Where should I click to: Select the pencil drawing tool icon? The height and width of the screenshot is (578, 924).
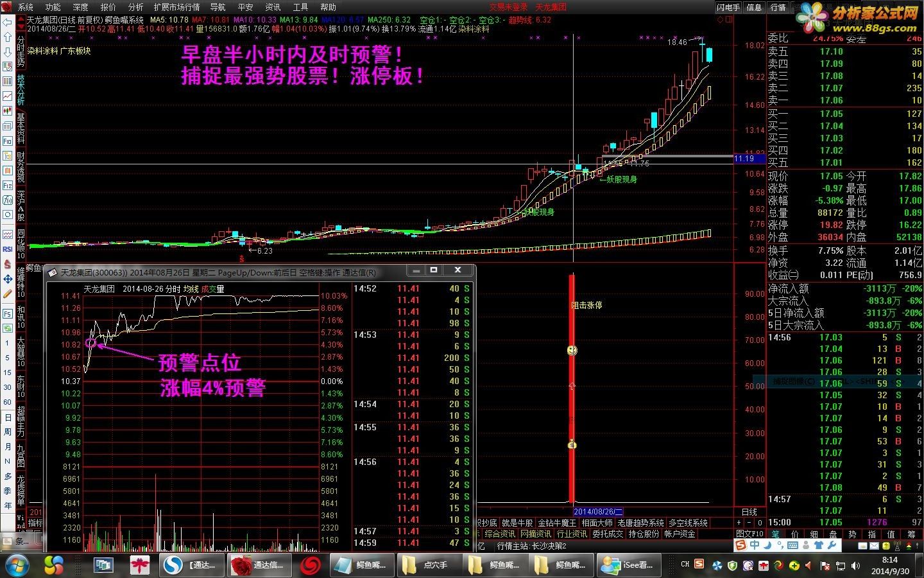pyautogui.click(x=7, y=293)
